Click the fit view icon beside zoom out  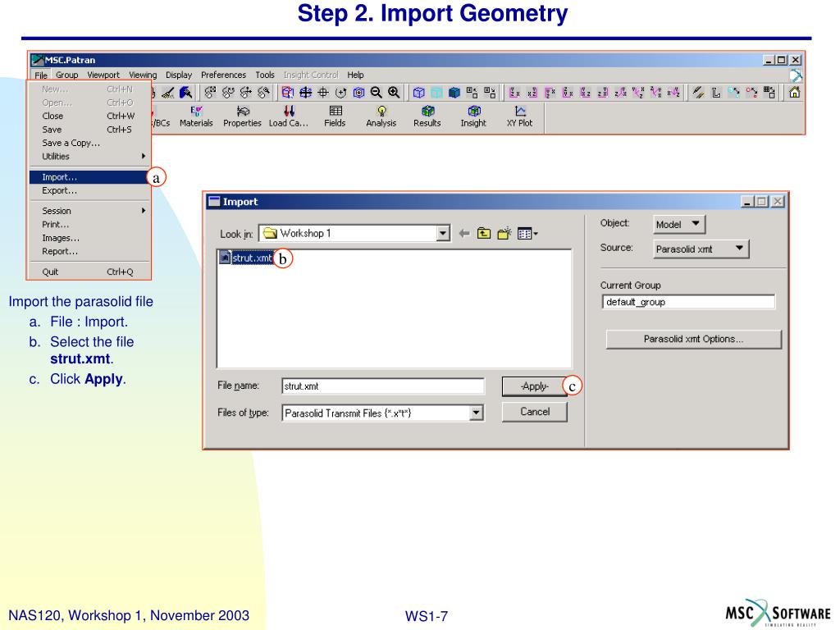tap(358, 93)
